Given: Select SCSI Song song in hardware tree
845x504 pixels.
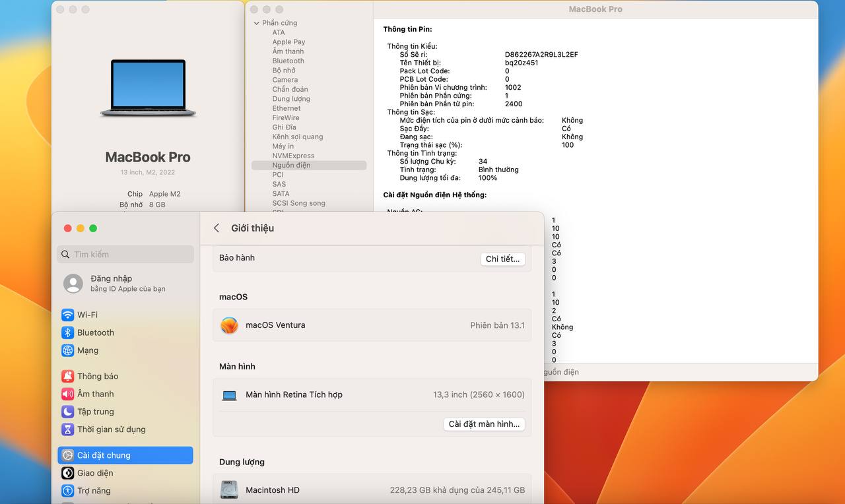Looking at the screenshot, I should pyautogui.click(x=298, y=203).
